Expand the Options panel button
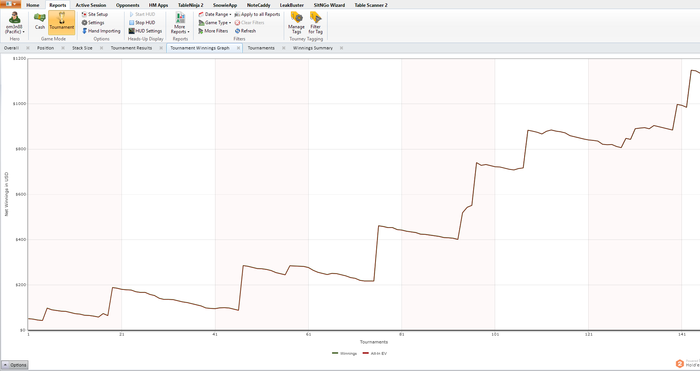 15,365
